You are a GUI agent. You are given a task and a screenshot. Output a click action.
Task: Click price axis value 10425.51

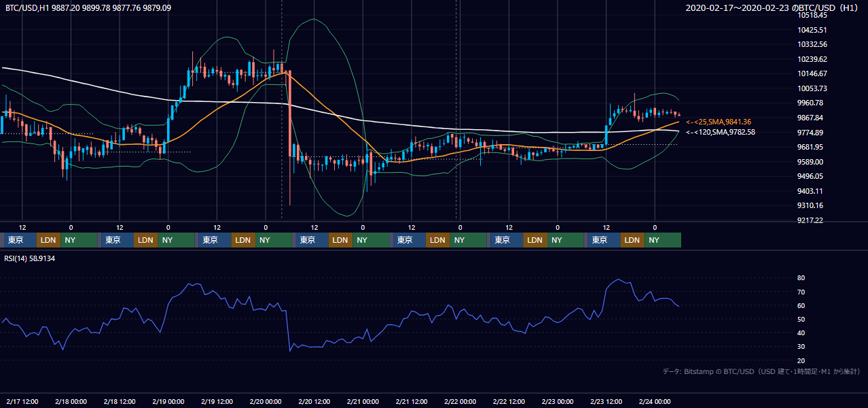(812, 30)
